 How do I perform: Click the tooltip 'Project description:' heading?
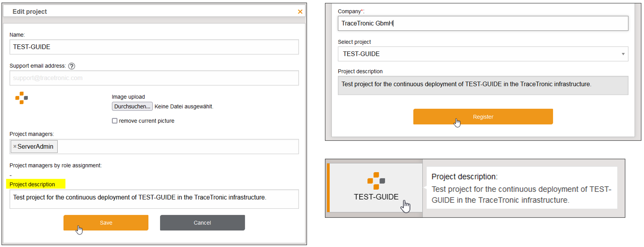(465, 177)
